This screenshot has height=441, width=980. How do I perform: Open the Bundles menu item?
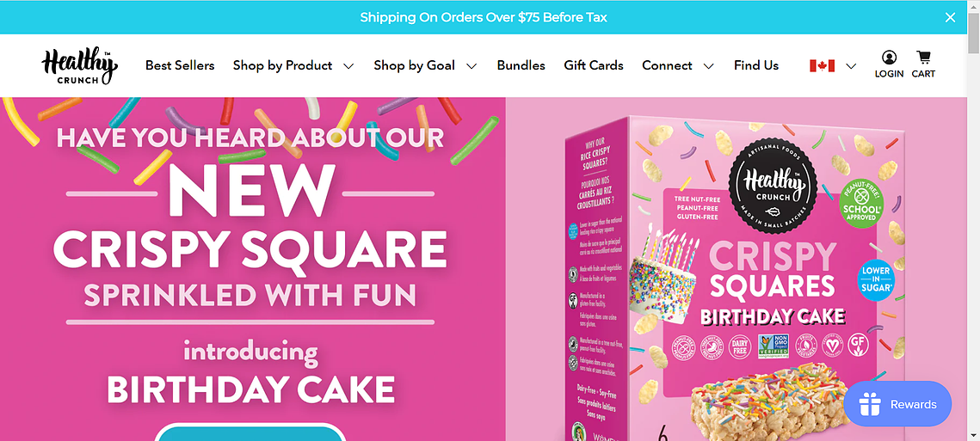(521, 65)
